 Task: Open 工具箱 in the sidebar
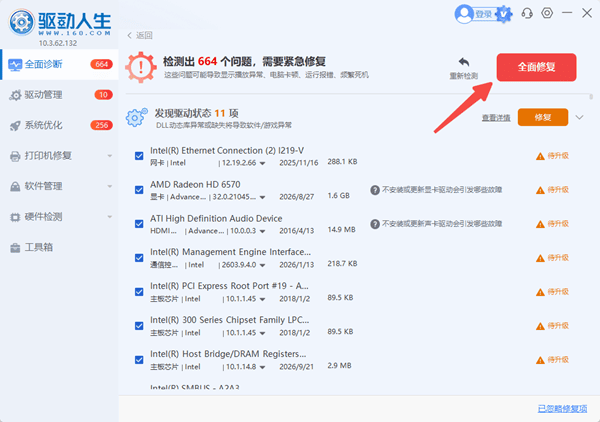[59, 248]
